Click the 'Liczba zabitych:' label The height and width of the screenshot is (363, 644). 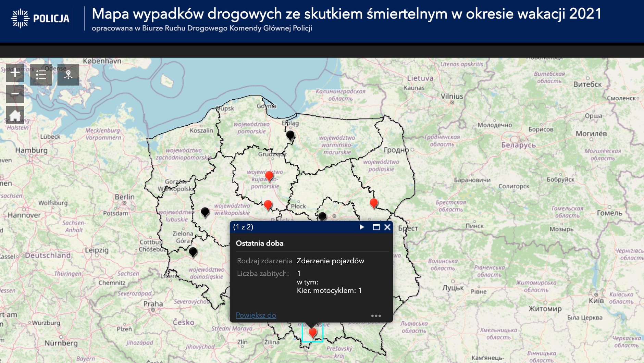coord(263,274)
